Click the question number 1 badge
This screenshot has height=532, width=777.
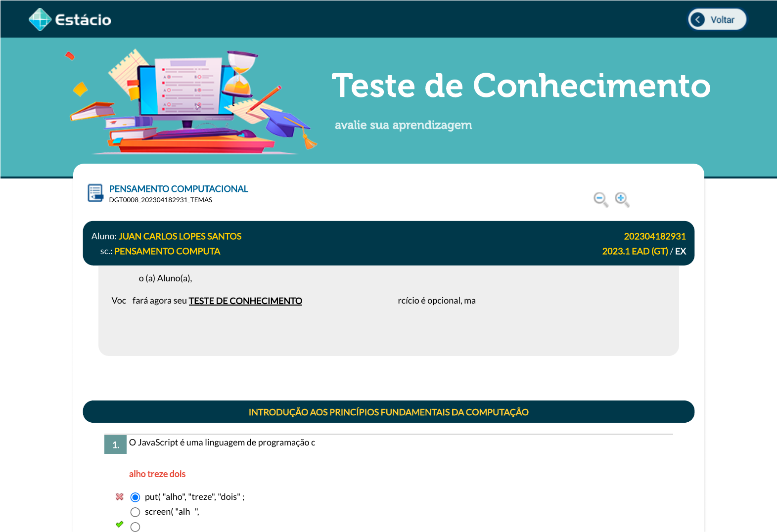115,444
